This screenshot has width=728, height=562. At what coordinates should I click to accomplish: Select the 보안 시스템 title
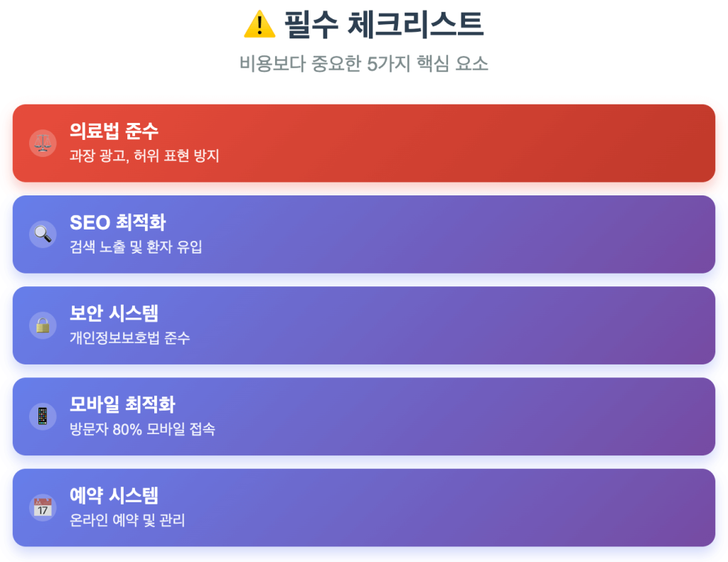click(114, 313)
